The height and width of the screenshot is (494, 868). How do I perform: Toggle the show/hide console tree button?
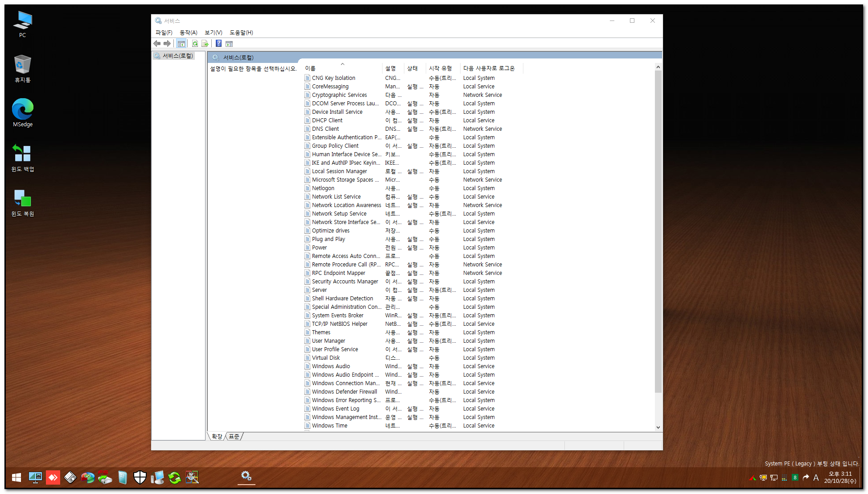181,43
